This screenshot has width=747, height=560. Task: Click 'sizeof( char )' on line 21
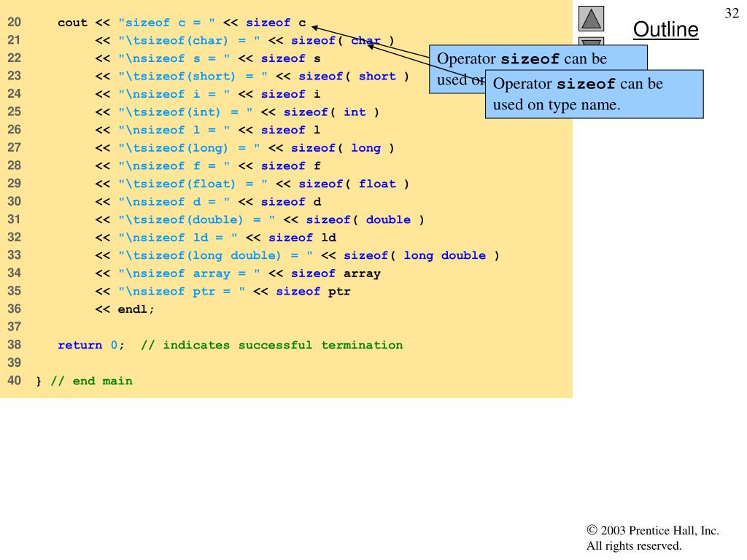[343, 41]
